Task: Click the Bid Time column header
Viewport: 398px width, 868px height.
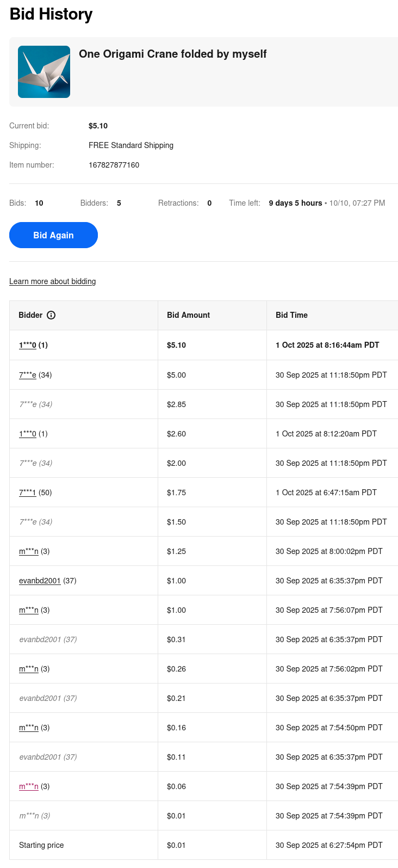Action: tap(291, 315)
